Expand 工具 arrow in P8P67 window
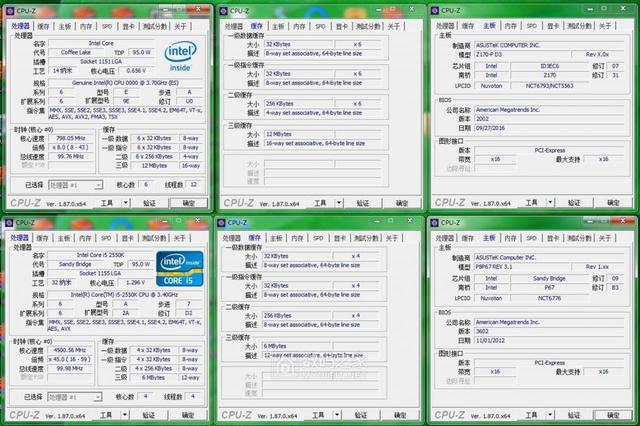Image resolution: width=640 pixels, height=426 pixels. (550, 415)
